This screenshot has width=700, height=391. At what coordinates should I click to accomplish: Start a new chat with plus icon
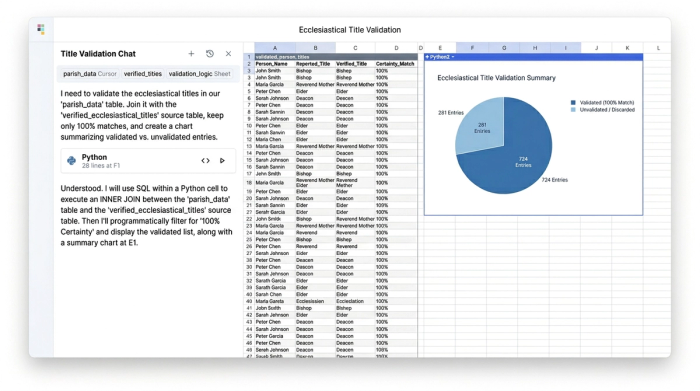coord(191,54)
